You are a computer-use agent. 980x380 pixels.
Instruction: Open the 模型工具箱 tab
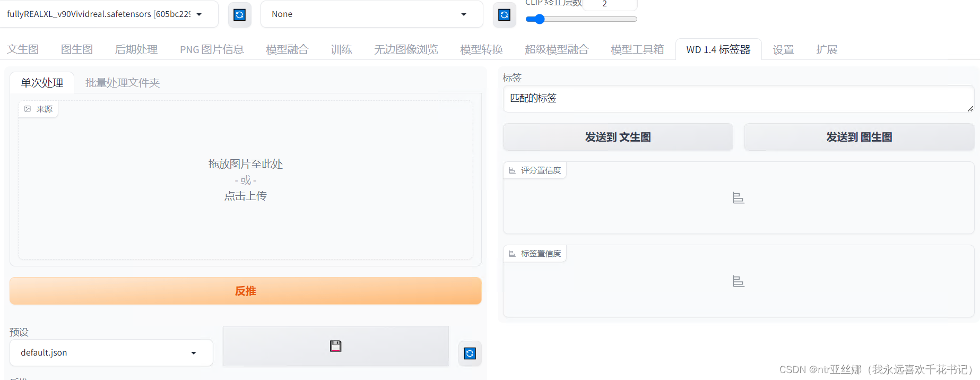637,49
